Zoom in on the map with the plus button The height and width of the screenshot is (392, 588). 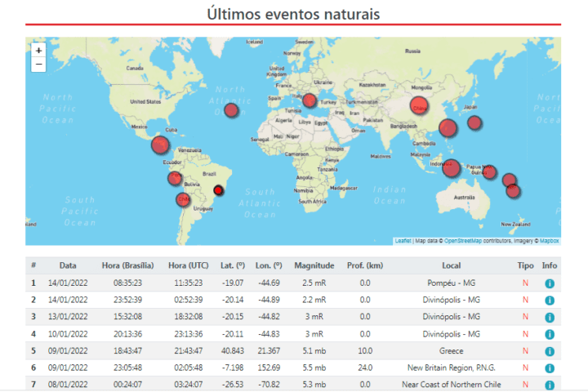[x=38, y=51]
